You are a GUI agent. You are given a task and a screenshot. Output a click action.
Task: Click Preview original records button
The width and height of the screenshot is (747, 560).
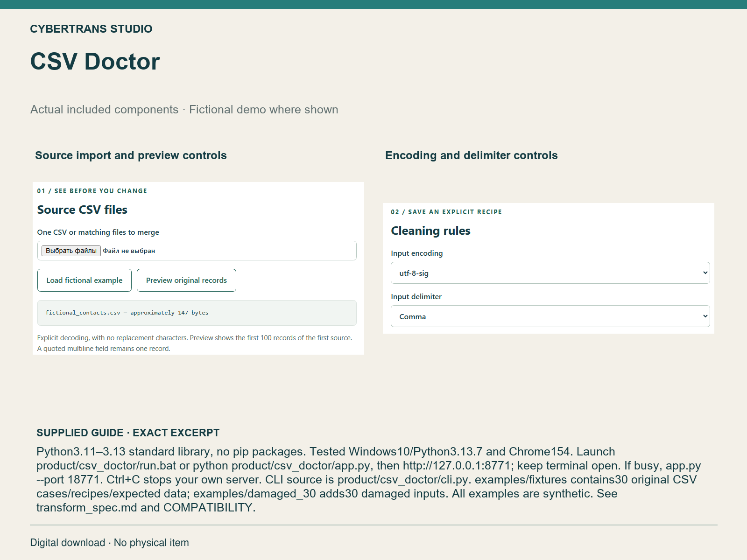click(186, 280)
